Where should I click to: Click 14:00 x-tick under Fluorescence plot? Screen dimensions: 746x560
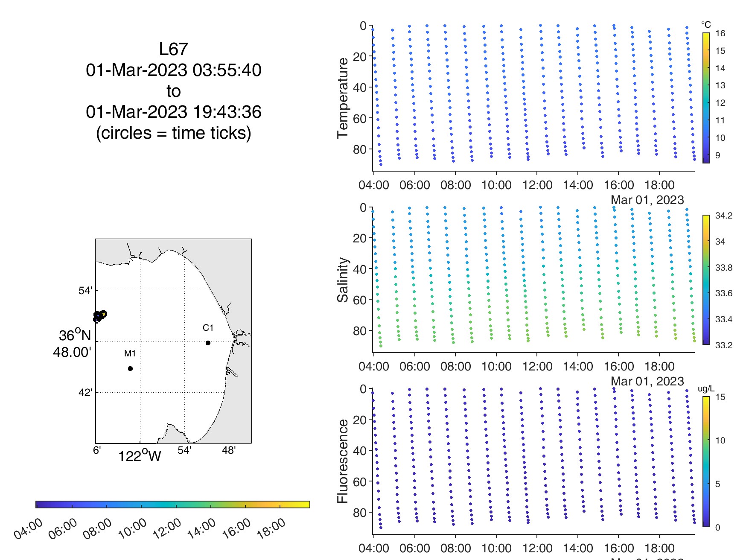click(x=578, y=548)
